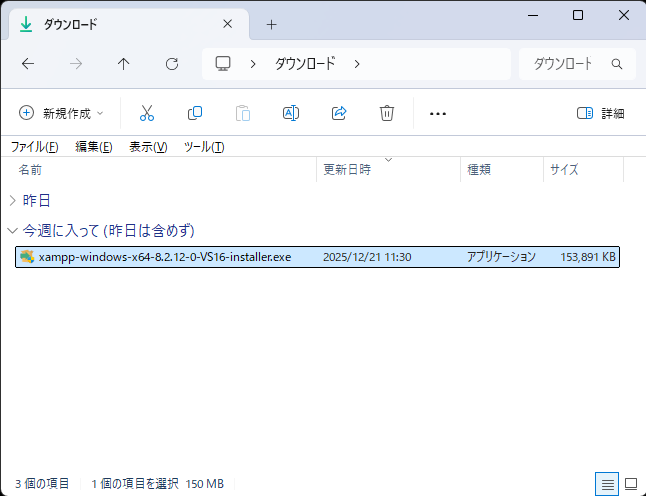Screen dimensions: 646x496
Task: Sort files by 更新日時 column header
Action: pos(347,170)
